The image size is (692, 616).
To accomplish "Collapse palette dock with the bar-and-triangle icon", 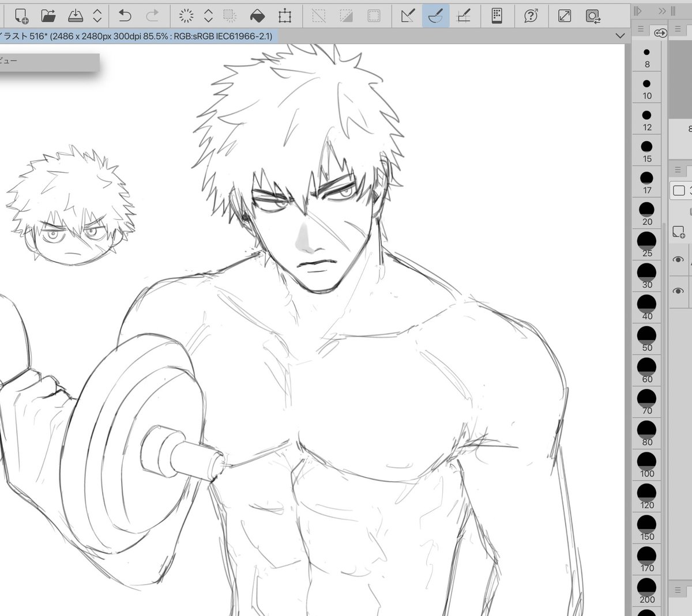I will (637, 11).
